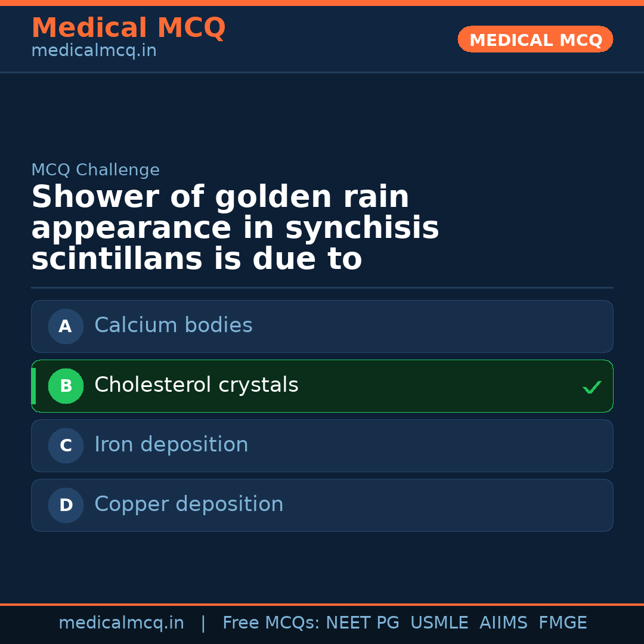Choose the Iron deposition answer text
The height and width of the screenshot is (644, 644).
[171, 445]
